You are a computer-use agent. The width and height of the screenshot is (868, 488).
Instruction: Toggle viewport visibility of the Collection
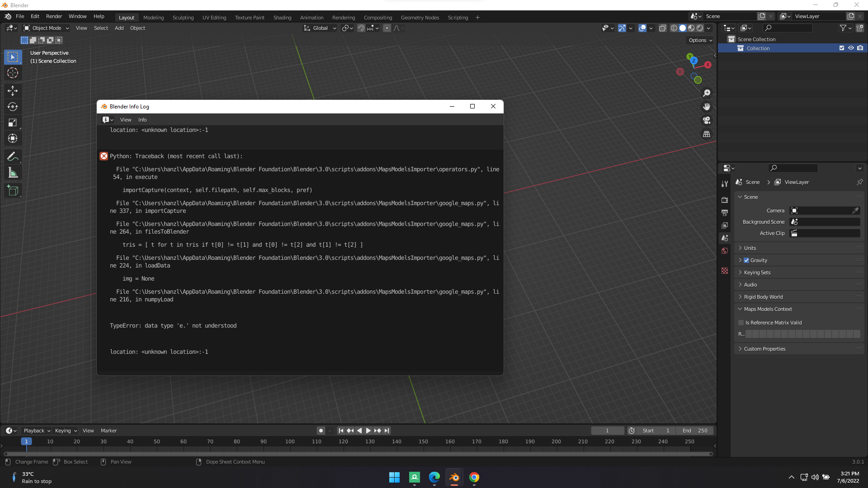(x=851, y=48)
